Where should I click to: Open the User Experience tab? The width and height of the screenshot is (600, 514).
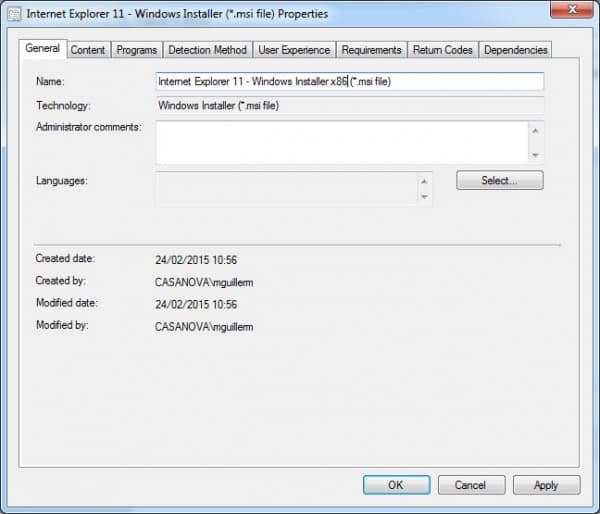click(x=294, y=50)
